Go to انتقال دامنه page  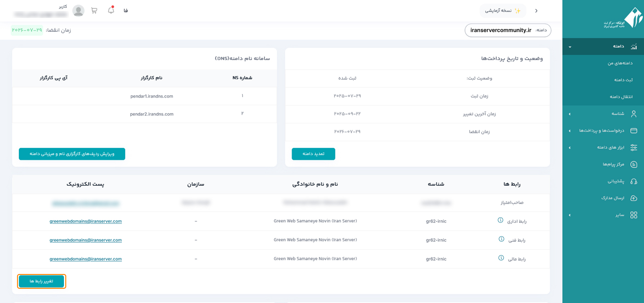[621, 97]
